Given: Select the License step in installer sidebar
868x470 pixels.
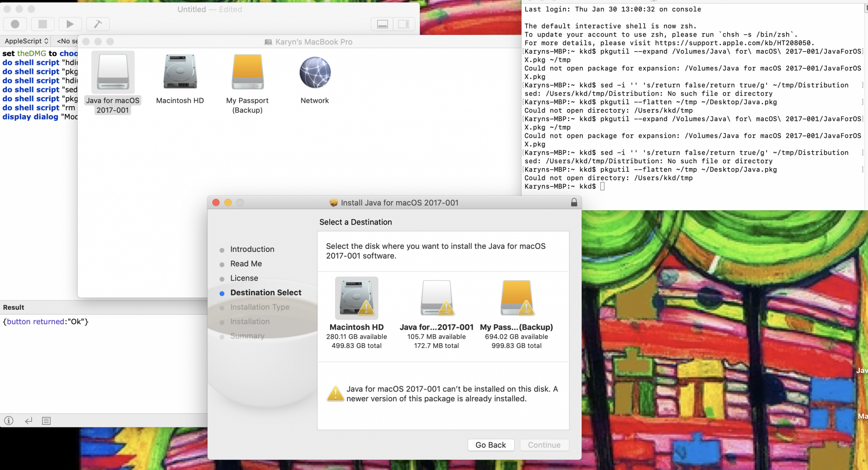Looking at the screenshot, I should 244,278.
